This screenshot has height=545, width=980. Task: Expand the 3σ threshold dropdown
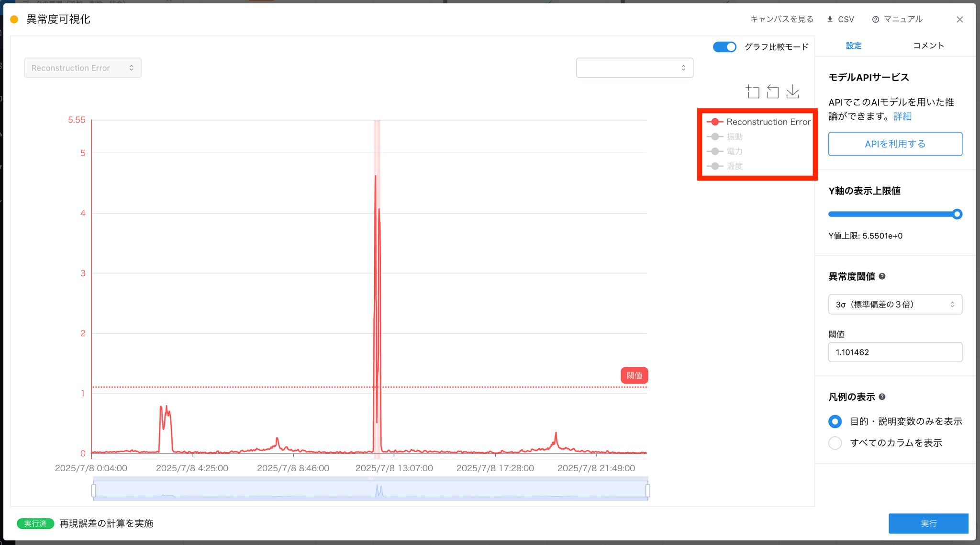click(x=895, y=305)
